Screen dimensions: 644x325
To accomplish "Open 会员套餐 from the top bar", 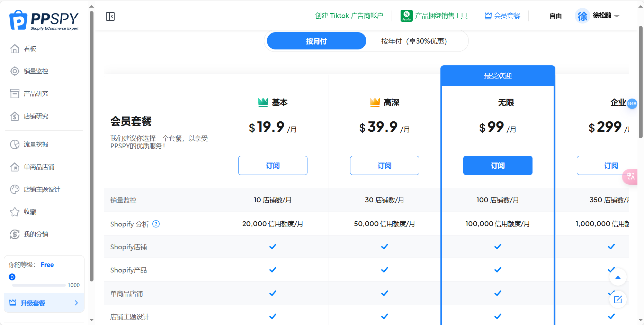I will (502, 16).
